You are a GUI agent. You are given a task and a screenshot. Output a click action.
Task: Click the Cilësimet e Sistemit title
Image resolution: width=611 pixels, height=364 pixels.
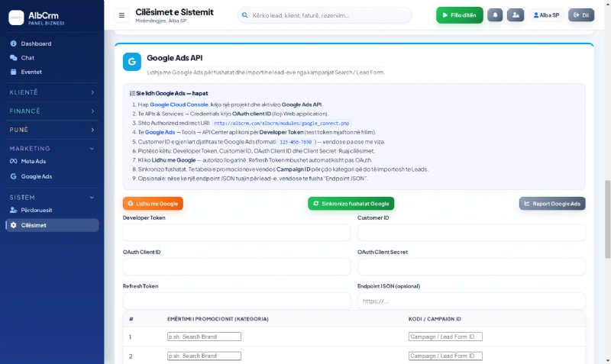tap(174, 12)
